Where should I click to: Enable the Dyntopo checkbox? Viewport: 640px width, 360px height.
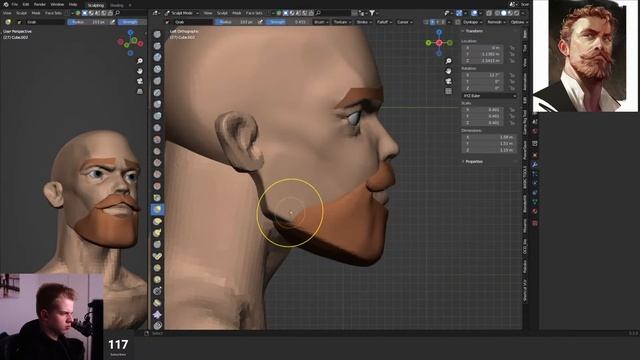[458, 22]
